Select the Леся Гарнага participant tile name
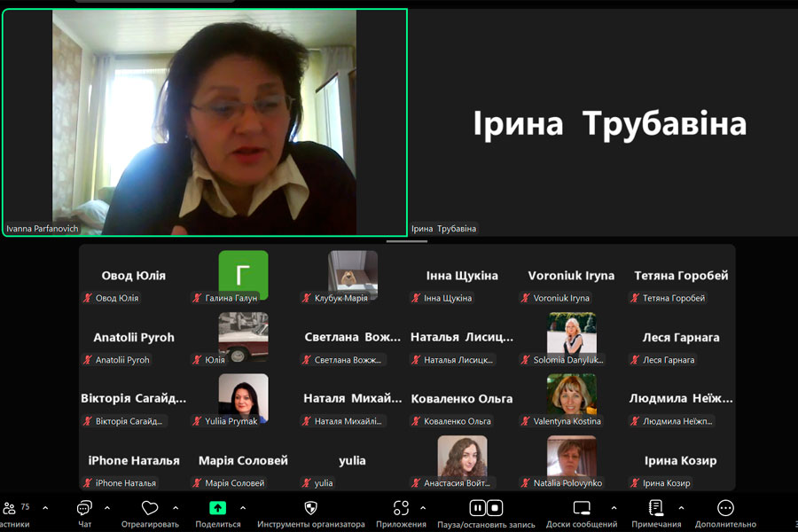The width and height of the screenshot is (798, 532). (681, 337)
